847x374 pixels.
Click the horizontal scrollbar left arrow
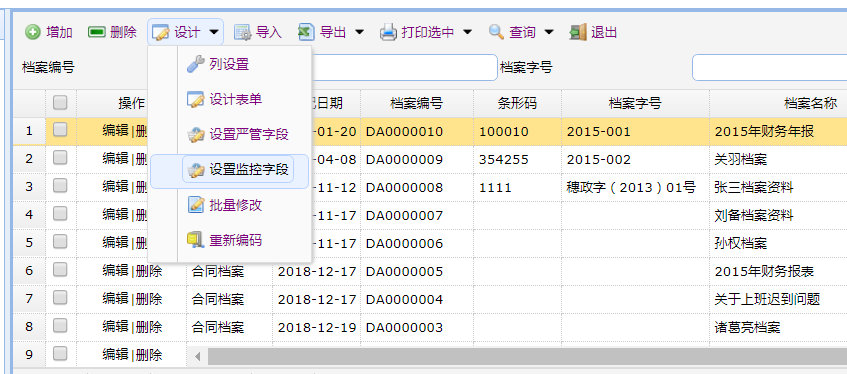click(x=198, y=357)
